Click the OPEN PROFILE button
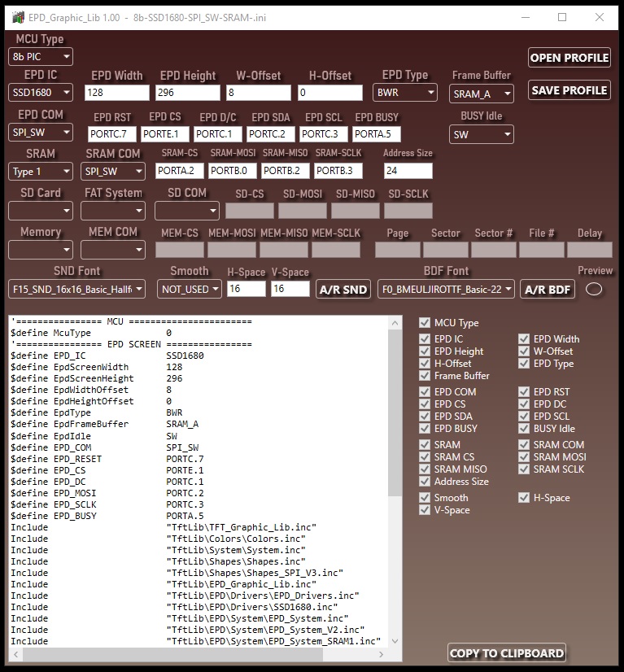Viewport: 624px width, 672px height. 569,58
